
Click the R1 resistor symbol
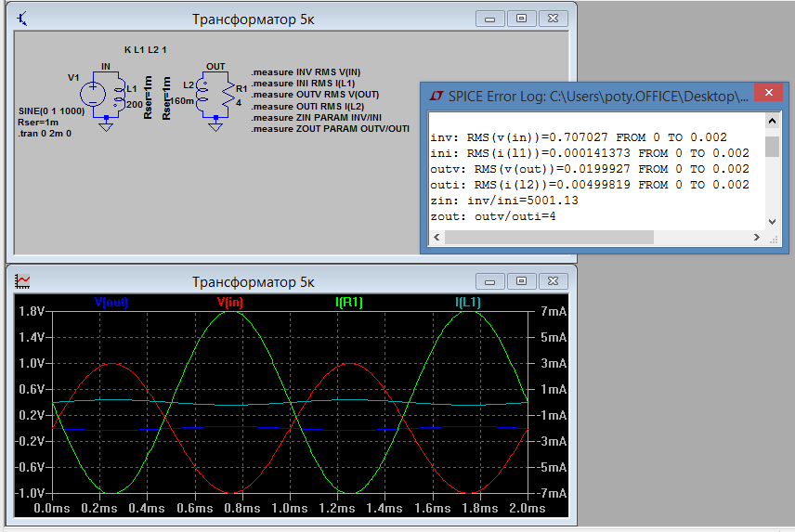(228, 93)
